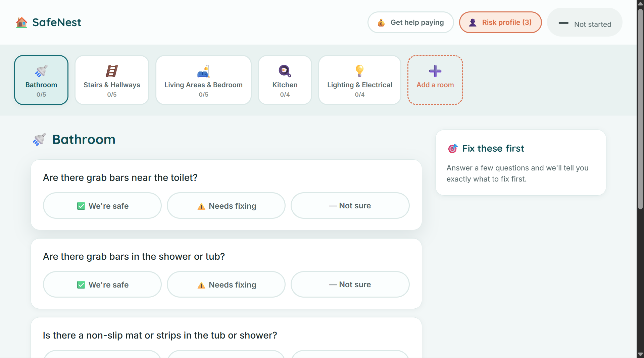
Task: Click the sofa icon for Living Areas & Bedroom
Action: (203, 71)
